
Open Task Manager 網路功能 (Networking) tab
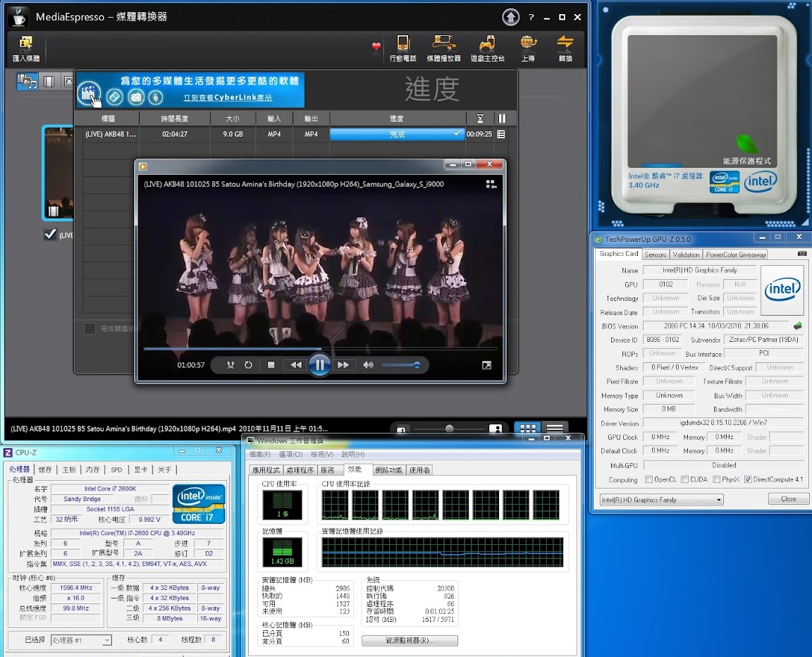[x=388, y=470]
